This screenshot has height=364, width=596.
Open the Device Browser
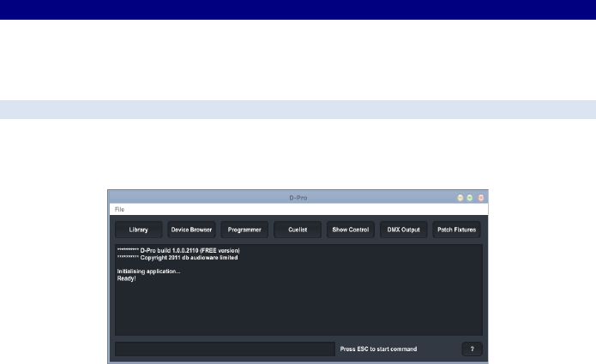[x=191, y=230]
